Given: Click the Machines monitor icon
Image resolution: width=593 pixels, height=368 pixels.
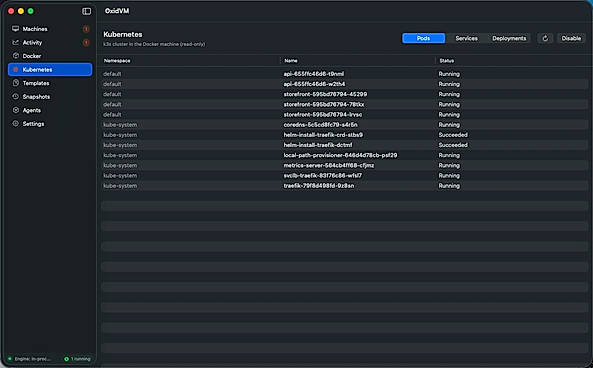Looking at the screenshot, I should click(16, 29).
